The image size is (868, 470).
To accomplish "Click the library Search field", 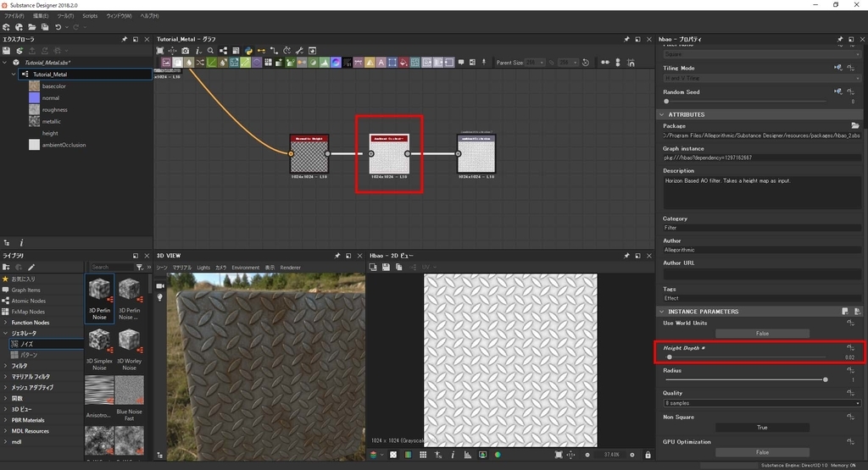I will click(112, 267).
